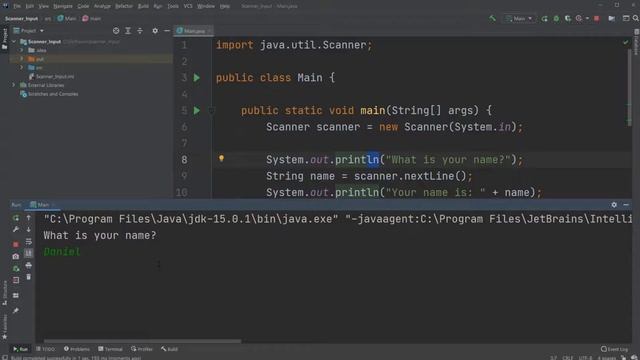Click the Scanner_Input breadcrumb in navigation bar
Viewport: 640px width, 360px height.
(21, 18)
